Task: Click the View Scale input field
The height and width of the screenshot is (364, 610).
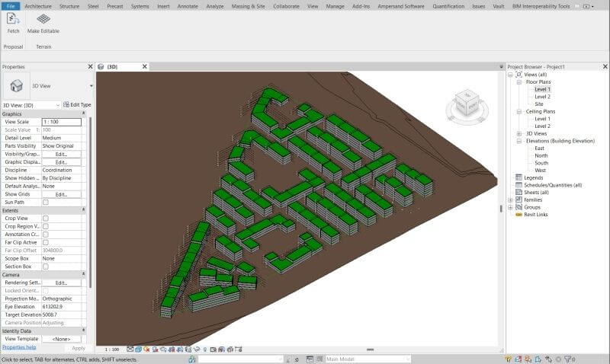Action: tap(61, 122)
